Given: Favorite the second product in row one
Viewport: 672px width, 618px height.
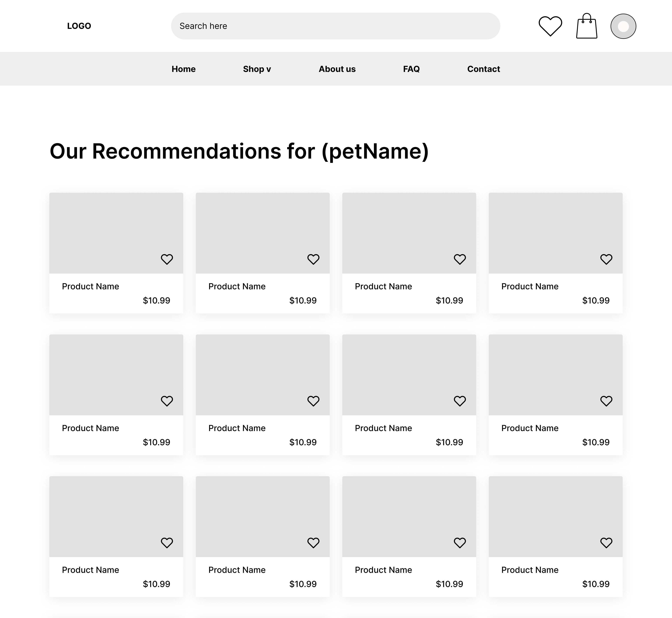Looking at the screenshot, I should 313,259.
